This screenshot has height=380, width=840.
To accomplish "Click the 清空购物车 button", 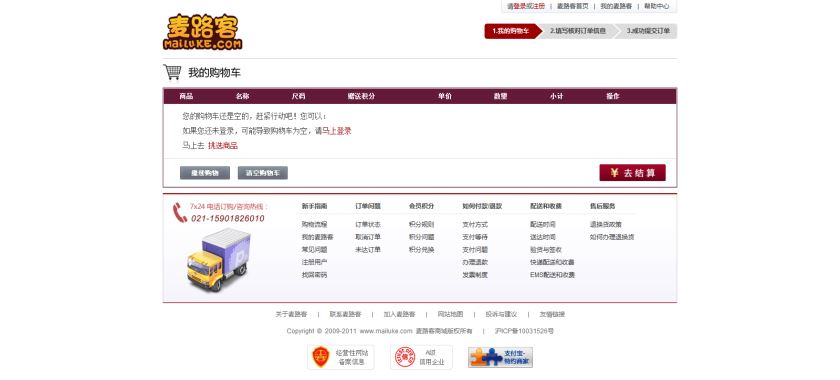I will [262, 173].
